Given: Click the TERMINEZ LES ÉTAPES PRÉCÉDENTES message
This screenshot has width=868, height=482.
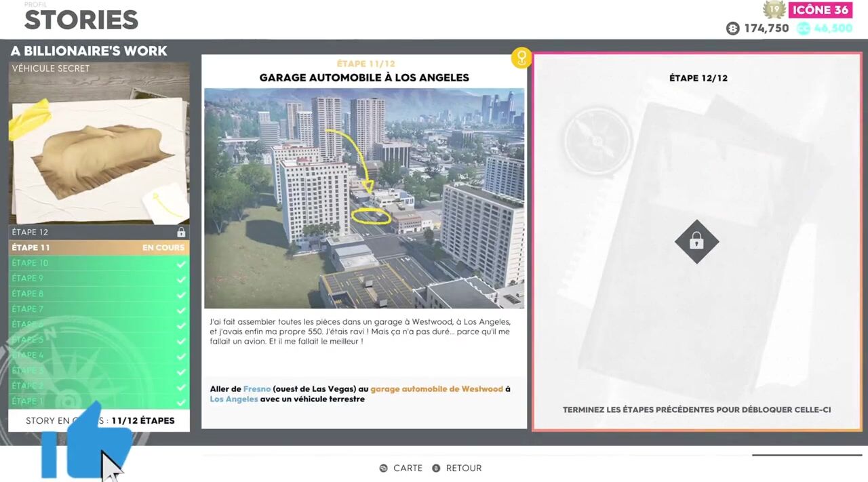Looking at the screenshot, I should click(x=697, y=409).
